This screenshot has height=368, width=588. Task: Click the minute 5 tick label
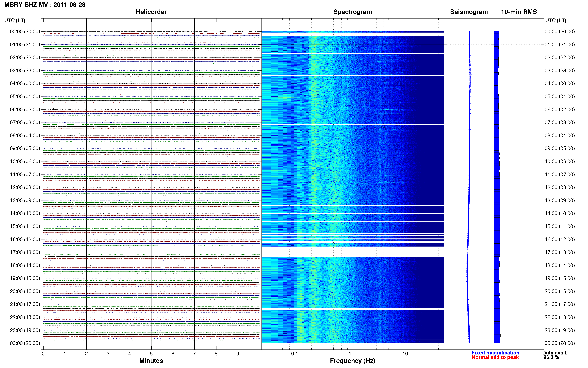tap(151, 354)
